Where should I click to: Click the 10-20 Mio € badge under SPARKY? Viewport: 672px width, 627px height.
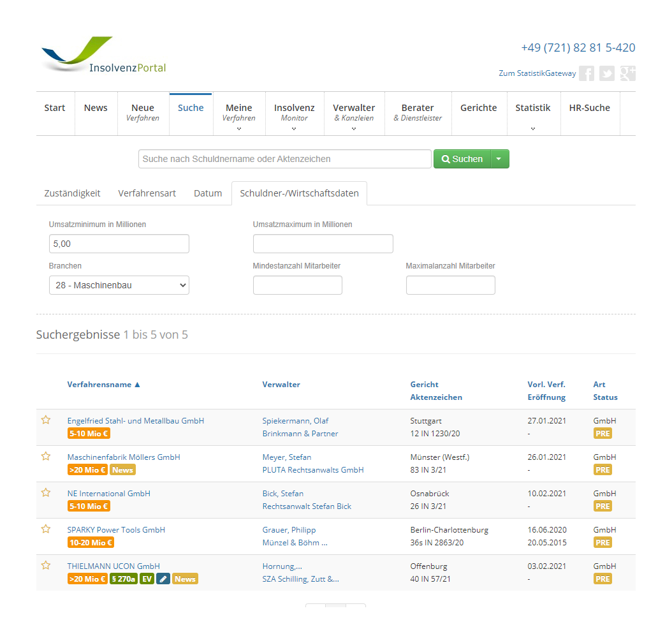[91, 543]
